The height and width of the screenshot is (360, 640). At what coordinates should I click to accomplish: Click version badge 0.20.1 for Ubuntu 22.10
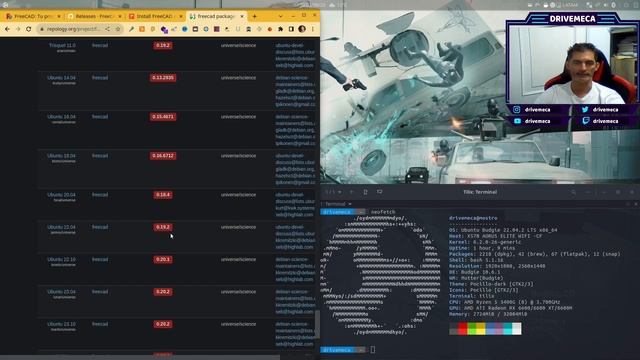pyautogui.click(x=163, y=259)
